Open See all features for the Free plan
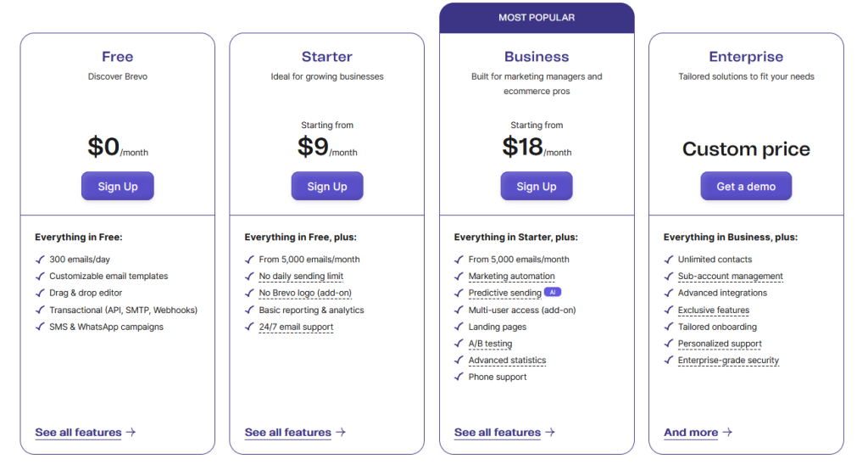The width and height of the screenshot is (868, 470). [78, 433]
